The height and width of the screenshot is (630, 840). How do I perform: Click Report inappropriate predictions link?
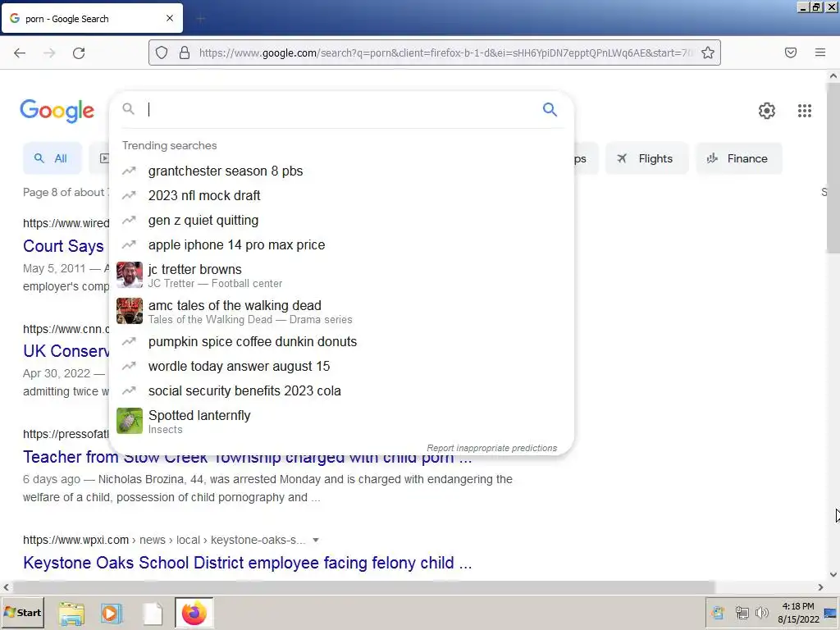tap(492, 448)
